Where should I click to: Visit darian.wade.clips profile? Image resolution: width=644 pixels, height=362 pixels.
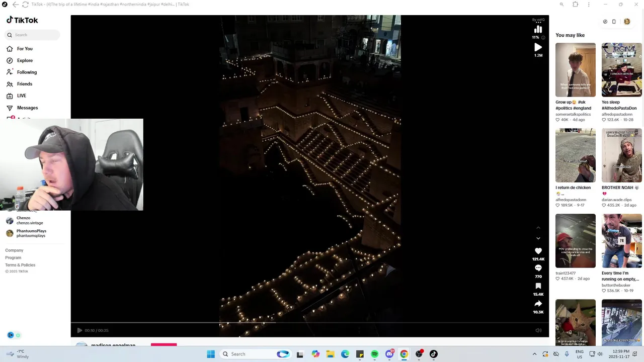(x=619, y=200)
